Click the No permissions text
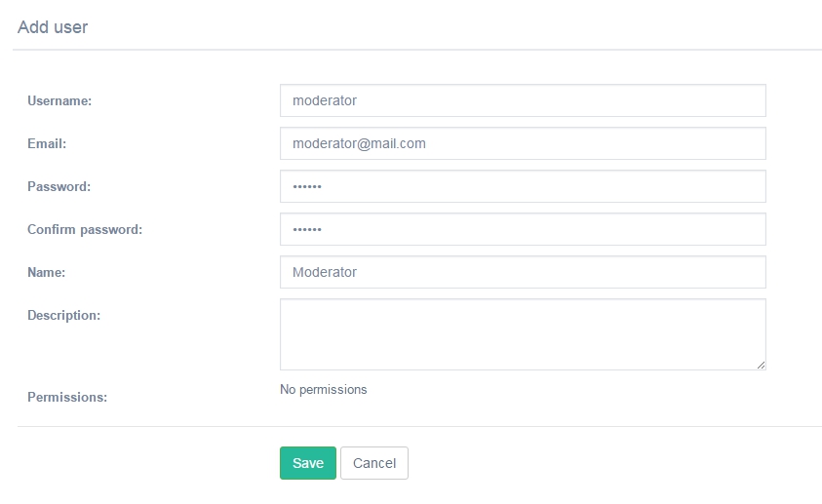Screen dimensions: 822x504 (x=324, y=390)
